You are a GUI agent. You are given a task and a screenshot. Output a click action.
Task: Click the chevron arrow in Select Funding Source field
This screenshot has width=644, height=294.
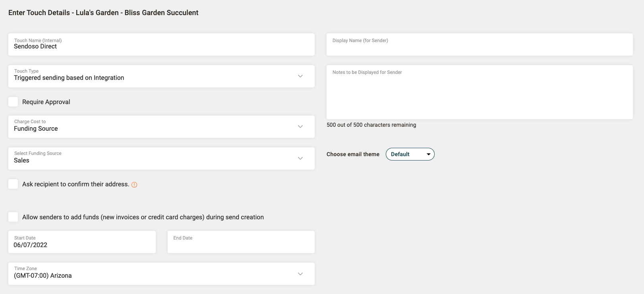click(x=300, y=159)
